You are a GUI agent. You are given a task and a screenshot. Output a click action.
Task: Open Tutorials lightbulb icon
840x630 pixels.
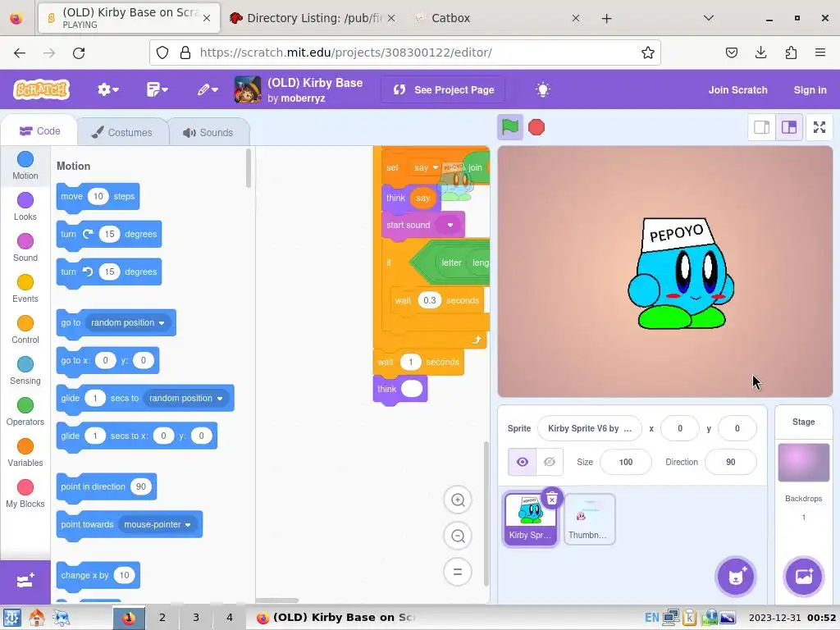543,89
